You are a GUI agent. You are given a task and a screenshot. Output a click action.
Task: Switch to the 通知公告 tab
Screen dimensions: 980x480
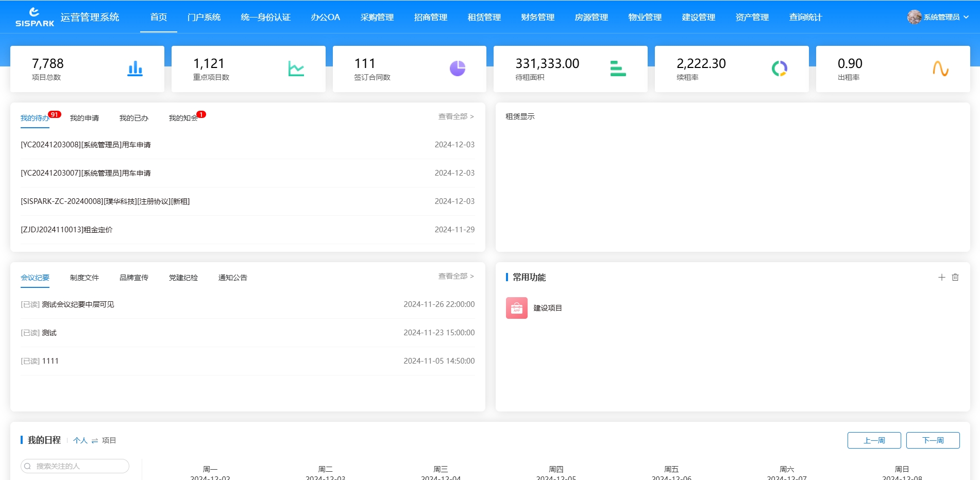click(x=232, y=277)
